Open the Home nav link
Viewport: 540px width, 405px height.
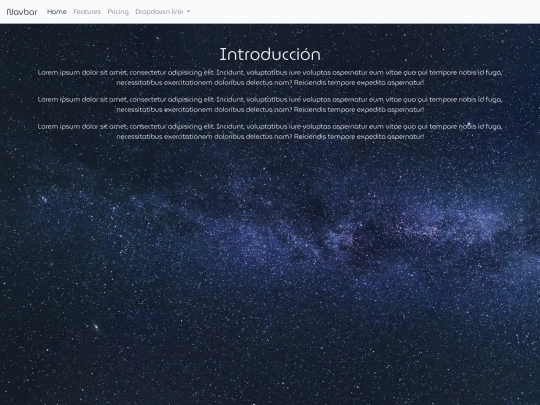tap(57, 12)
